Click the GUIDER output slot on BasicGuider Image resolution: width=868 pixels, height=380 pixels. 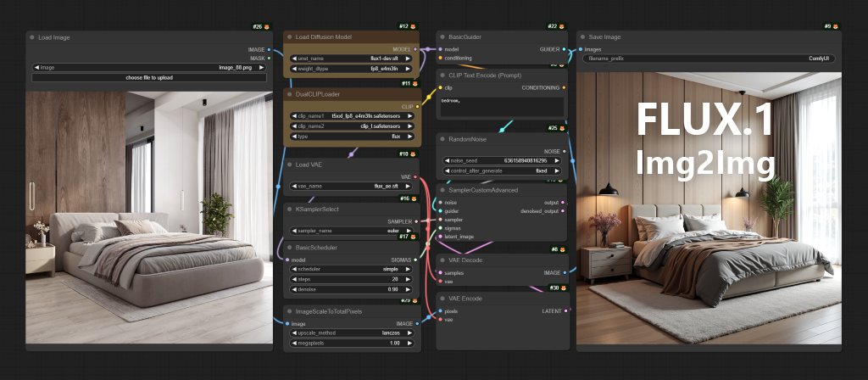coord(564,49)
